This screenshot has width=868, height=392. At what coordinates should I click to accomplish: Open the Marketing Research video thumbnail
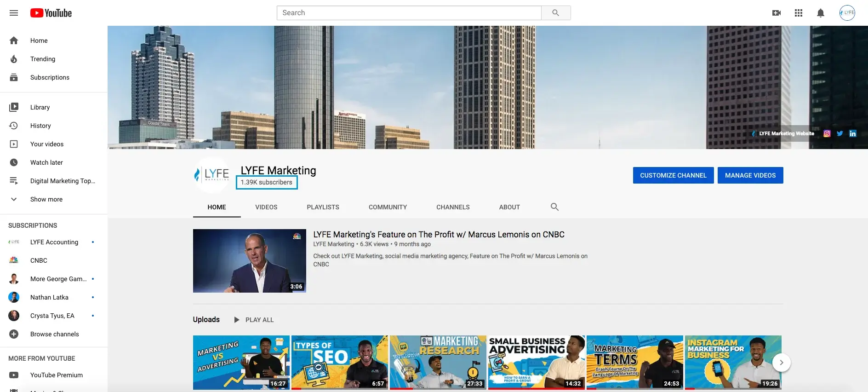click(438, 363)
